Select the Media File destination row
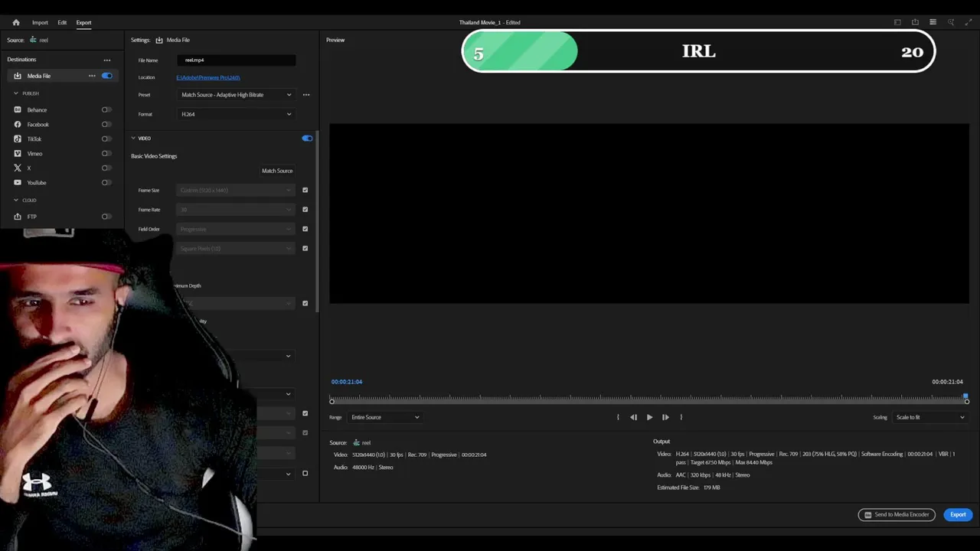Screen dimensions: 980x551 pyautogui.click(x=61, y=76)
